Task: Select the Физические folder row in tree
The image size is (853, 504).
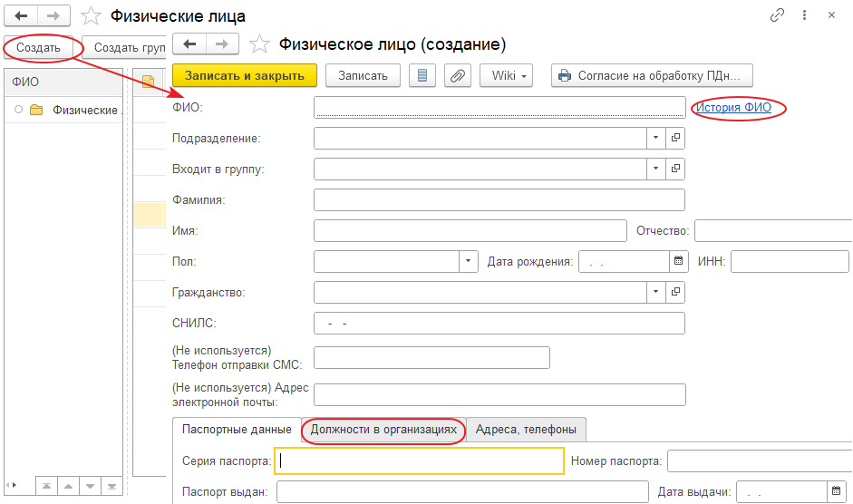Action: (x=63, y=110)
